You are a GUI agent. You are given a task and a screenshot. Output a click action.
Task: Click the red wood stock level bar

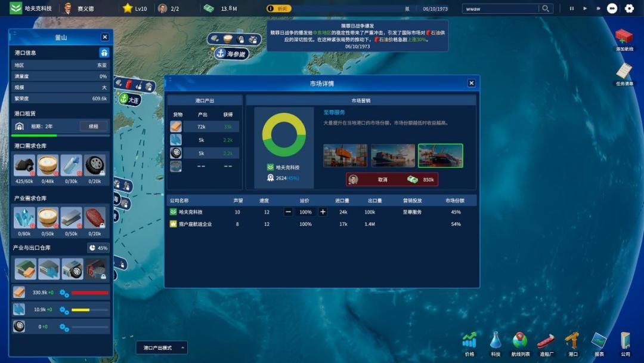point(90,293)
